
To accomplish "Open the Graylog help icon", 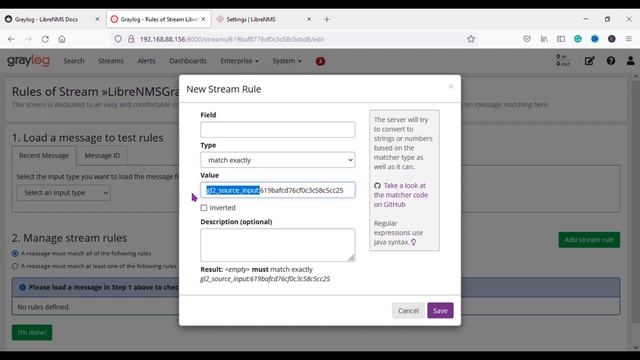I will point(611,61).
